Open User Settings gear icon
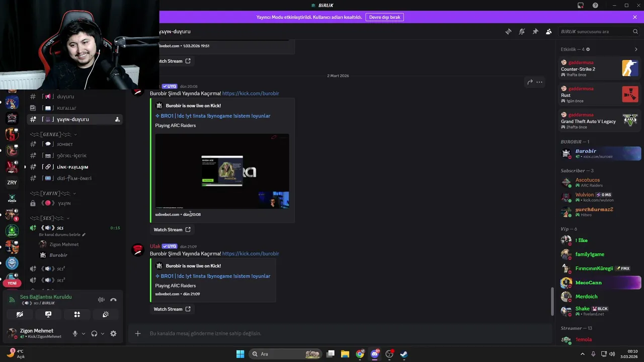Screen dimensions: 644x362 pyautogui.click(x=113, y=333)
